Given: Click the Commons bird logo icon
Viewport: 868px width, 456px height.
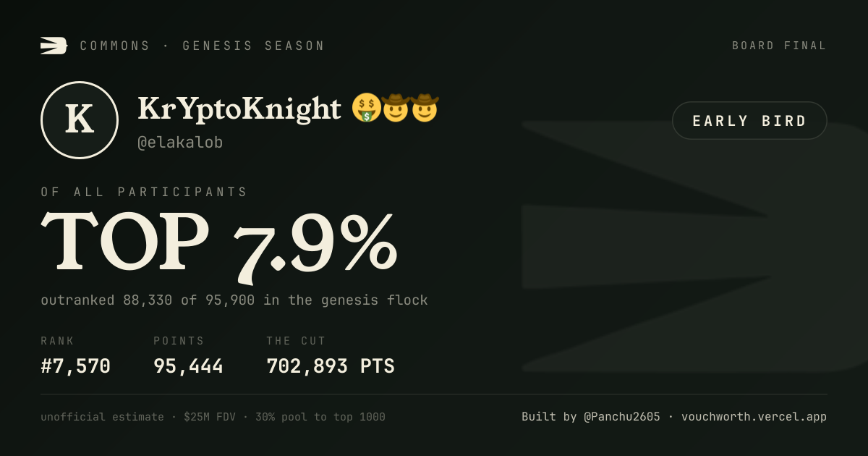Looking at the screenshot, I should pos(54,46).
